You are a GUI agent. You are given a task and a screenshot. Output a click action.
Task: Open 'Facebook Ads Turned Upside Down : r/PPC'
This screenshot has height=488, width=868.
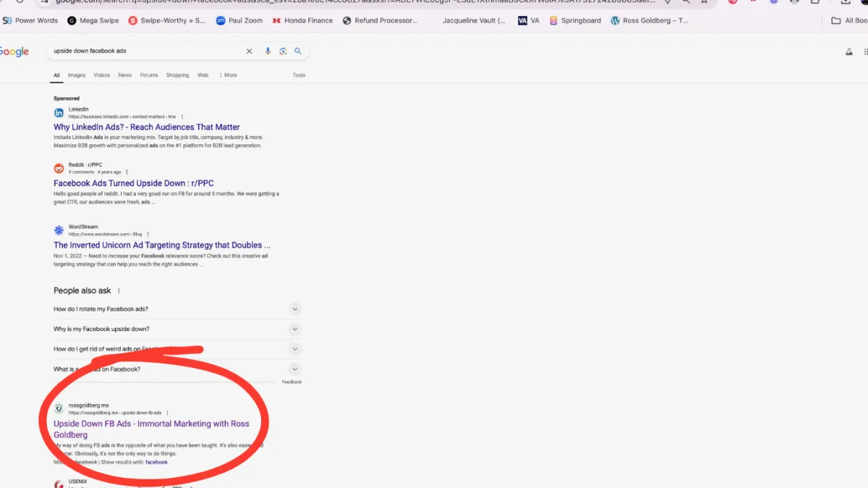[x=134, y=183]
